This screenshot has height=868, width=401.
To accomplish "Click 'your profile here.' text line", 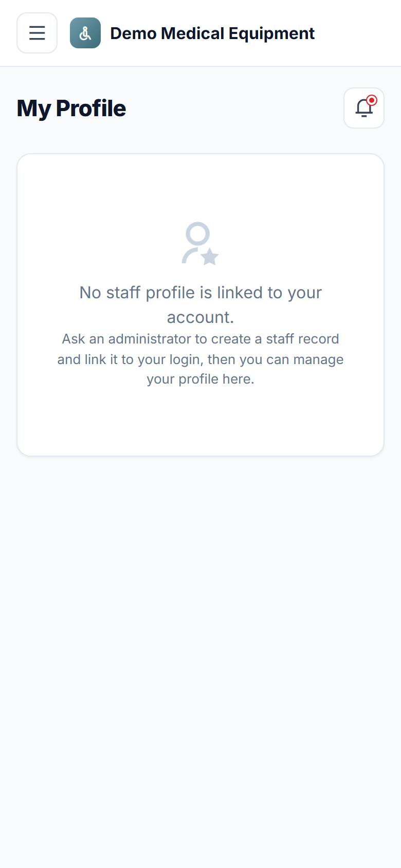I will click(x=200, y=379).
